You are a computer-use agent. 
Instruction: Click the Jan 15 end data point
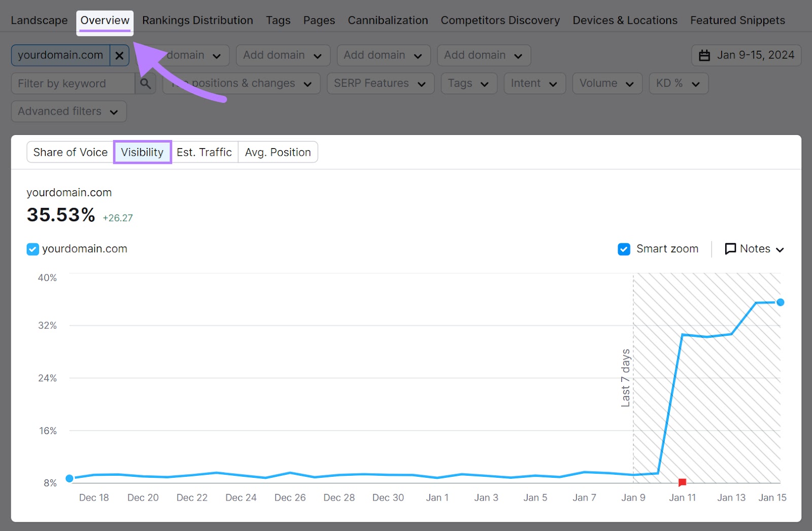tap(781, 302)
